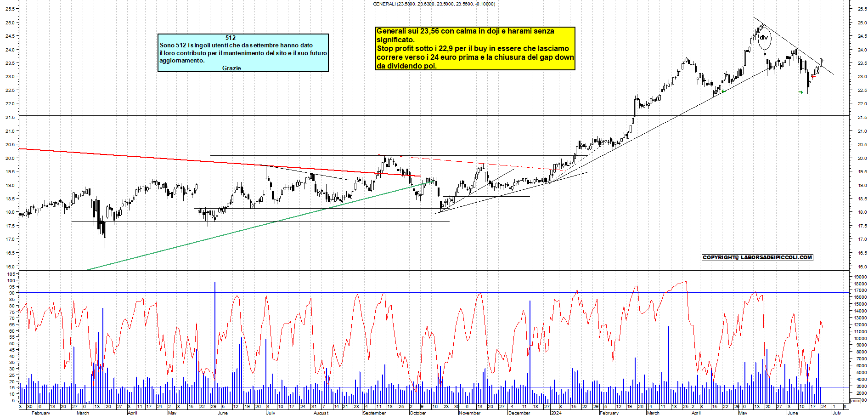Viewport: 868px width, 415px height.
Task: Select the 'October' month label
Action: coord(417,413)
